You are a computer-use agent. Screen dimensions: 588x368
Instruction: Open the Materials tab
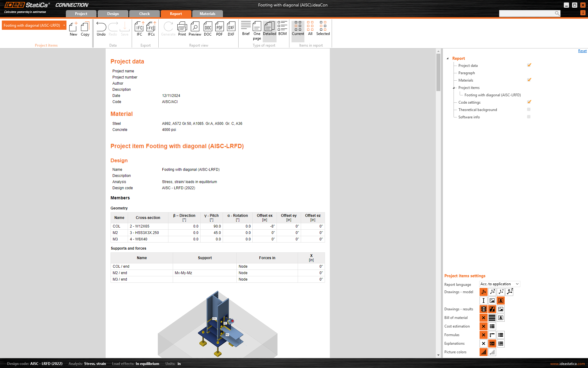(207, 14)
